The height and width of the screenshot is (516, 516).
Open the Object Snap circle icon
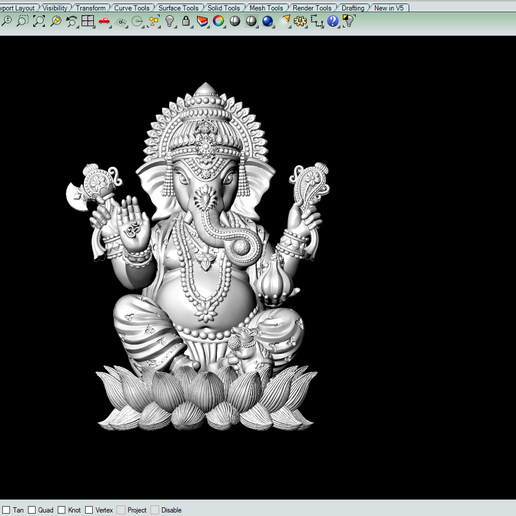click(137, 21)
